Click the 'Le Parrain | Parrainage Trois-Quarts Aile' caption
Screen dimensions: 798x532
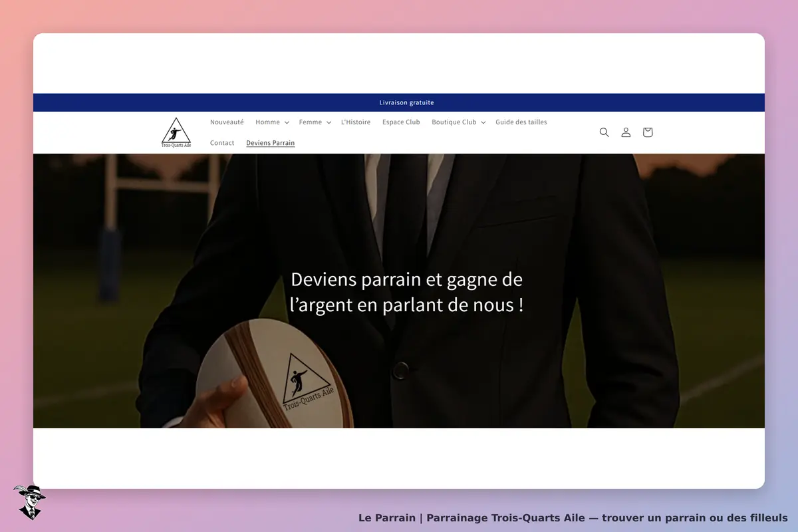pos(573,517)
